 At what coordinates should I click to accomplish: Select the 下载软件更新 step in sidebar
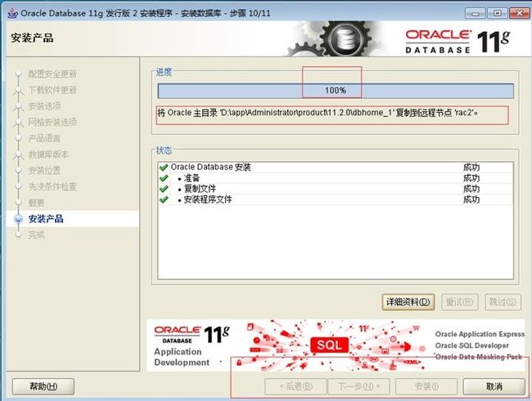pyautogui.click(x=52, y=90)
